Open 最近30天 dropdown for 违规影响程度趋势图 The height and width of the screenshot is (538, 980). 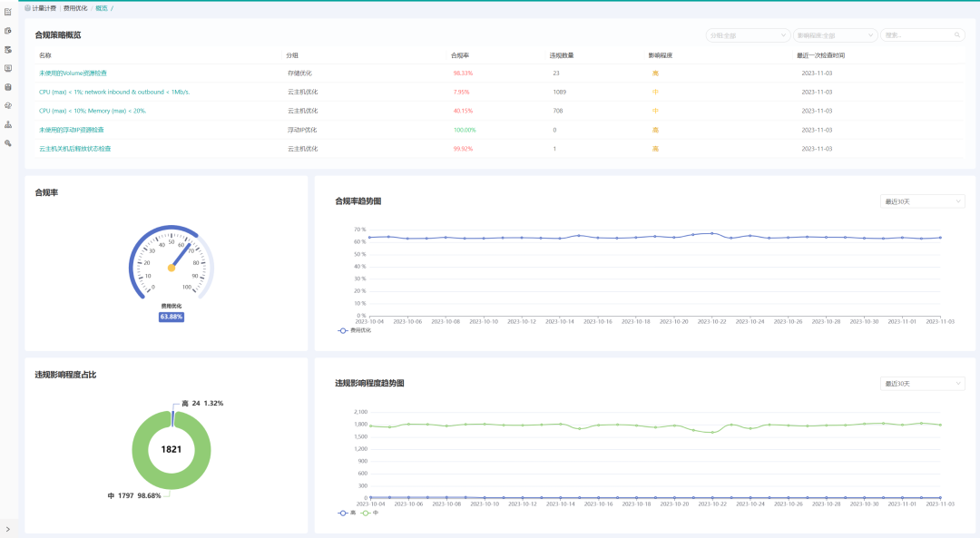pyautogui.click(x=922, y=383)
